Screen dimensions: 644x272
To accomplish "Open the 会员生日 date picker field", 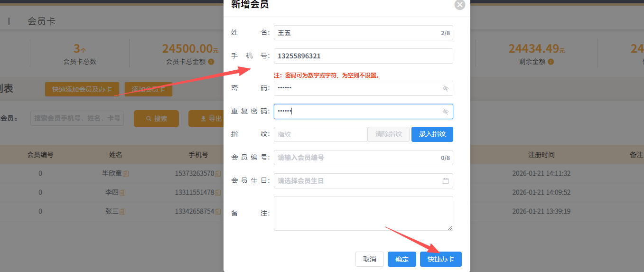I will (363, 181).
